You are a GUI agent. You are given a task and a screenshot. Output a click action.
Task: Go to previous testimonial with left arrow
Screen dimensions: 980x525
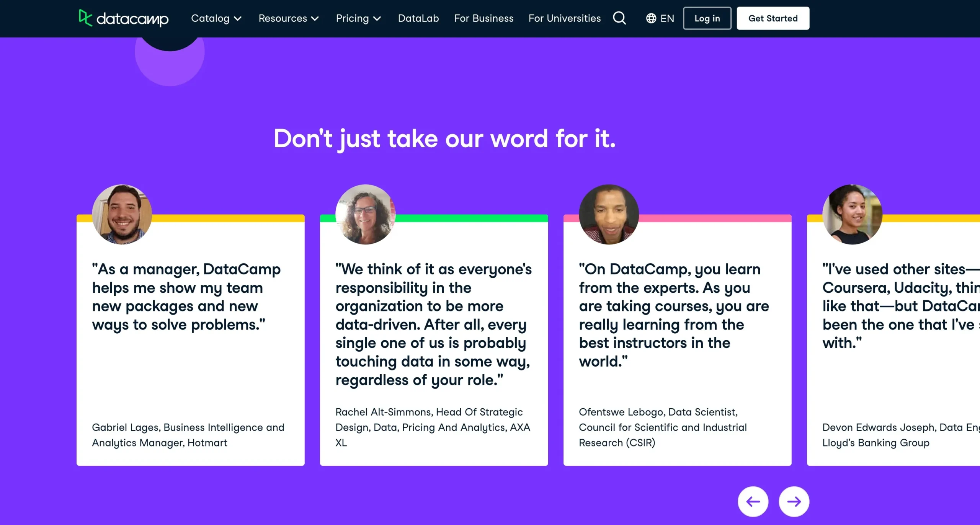coord(753,501)
